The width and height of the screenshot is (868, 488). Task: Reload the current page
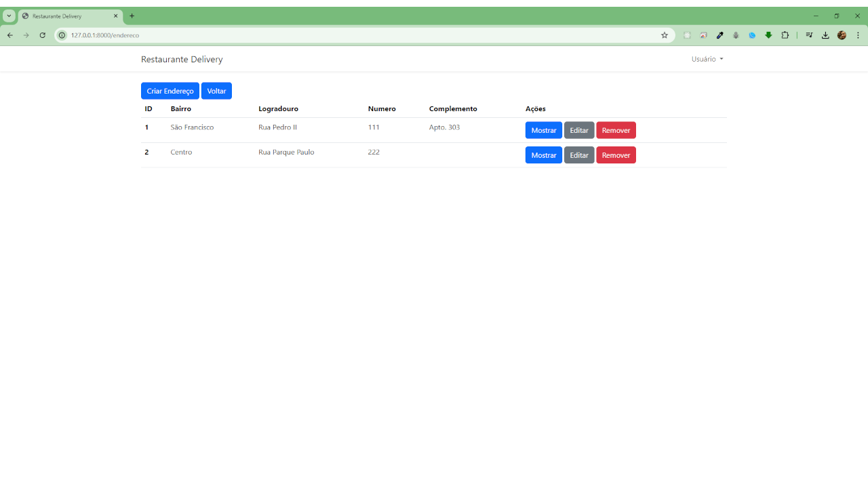coord(42,35)
